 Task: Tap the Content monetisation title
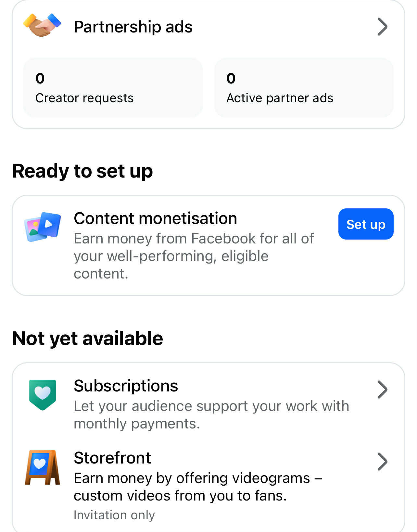pos(155,218)
